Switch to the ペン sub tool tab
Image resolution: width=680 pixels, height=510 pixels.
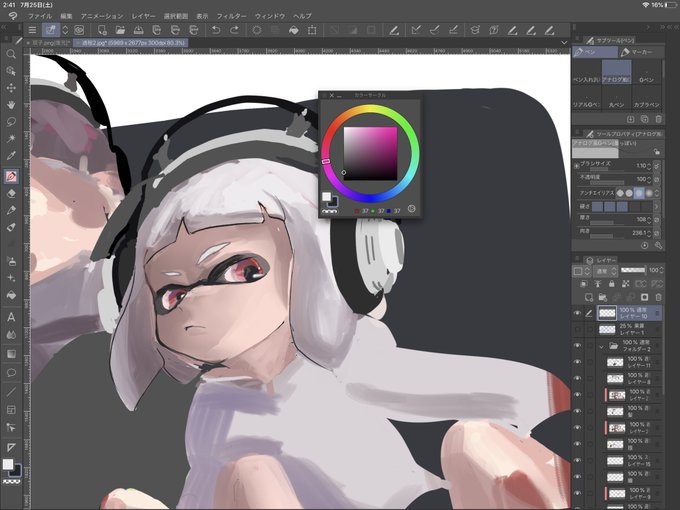point(595,52)
